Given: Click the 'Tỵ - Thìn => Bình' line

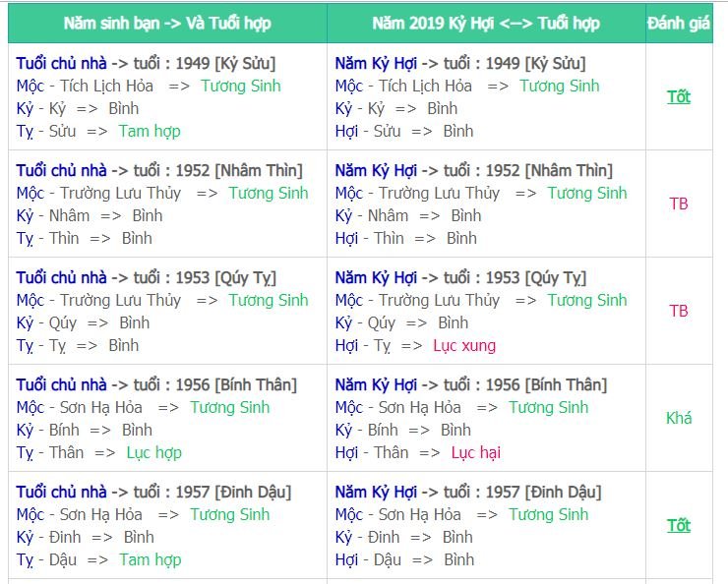Looking at the screenshot, I should click(x=84, y=239).
